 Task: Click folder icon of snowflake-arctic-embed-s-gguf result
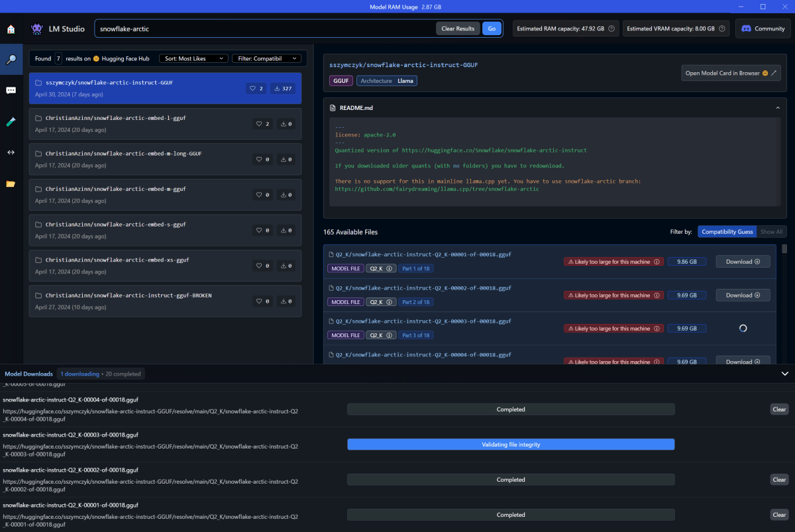38,225
